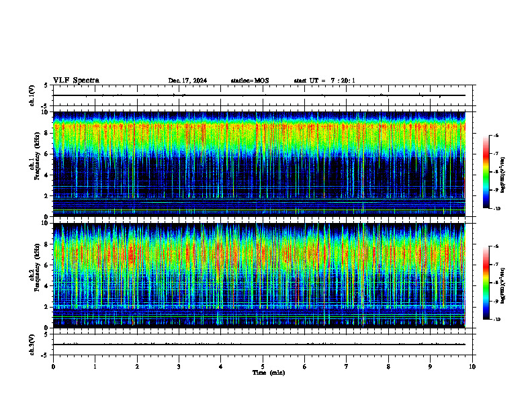
Task: Click time axis tick label "4"
Action: point(221,367)
